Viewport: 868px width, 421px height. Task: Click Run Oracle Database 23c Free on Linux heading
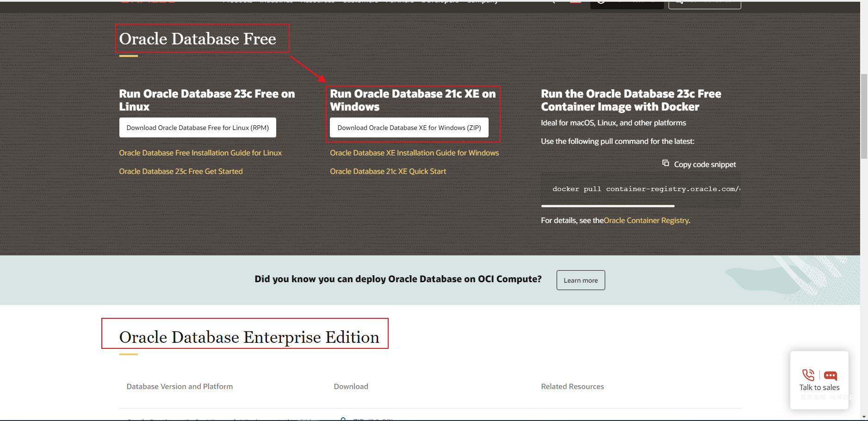(x=207, y=100)
